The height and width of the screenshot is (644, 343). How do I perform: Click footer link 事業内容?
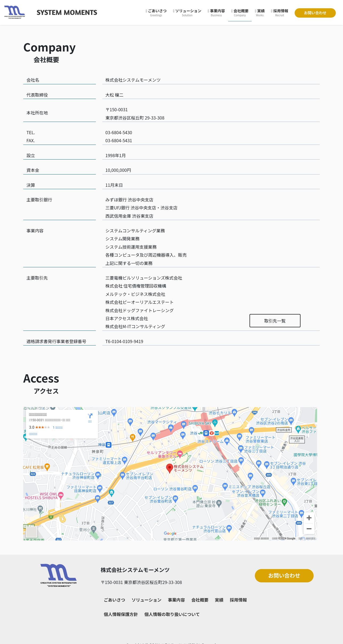pyautogui.click(x=176, y=600)
